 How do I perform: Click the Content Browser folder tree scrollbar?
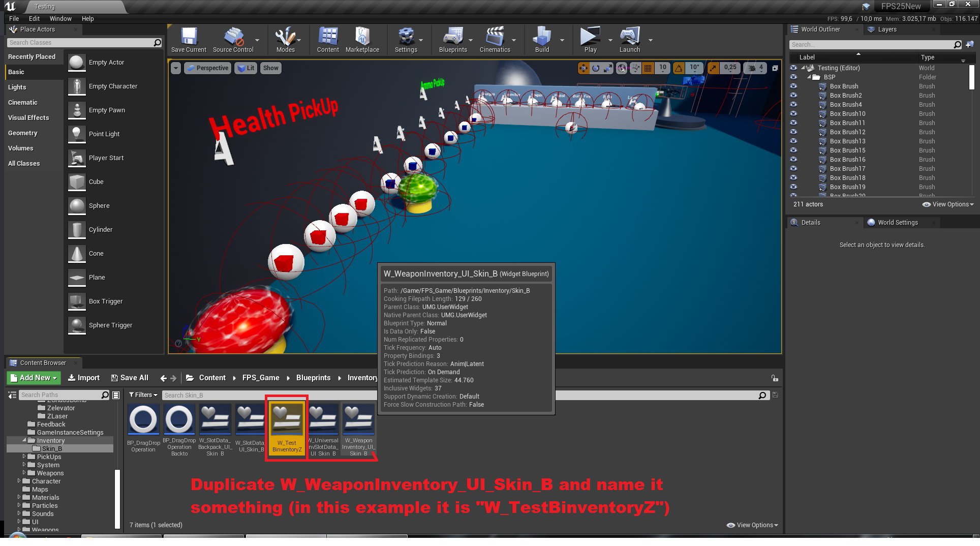[x=117, y=498]
